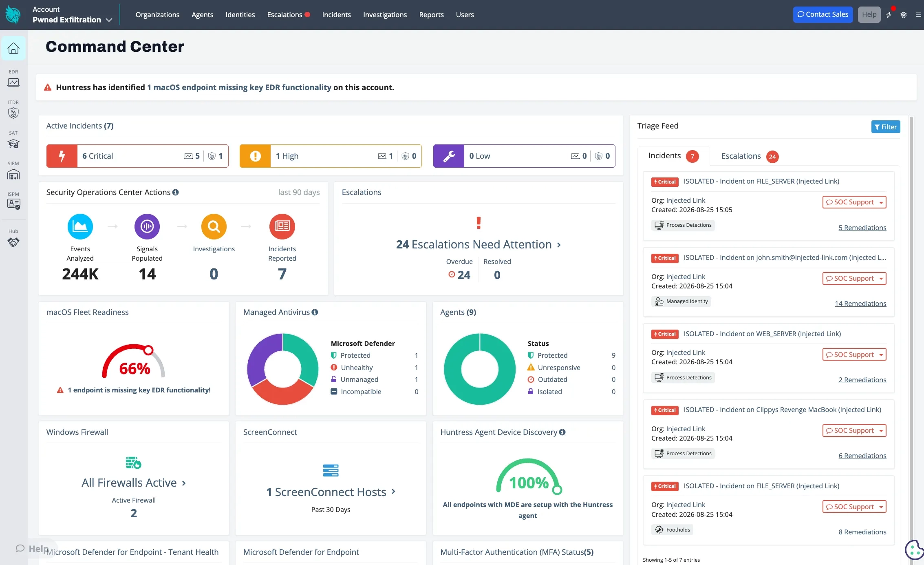
Task: Open the Organizations menu item
Action: (x=157, y=15)
